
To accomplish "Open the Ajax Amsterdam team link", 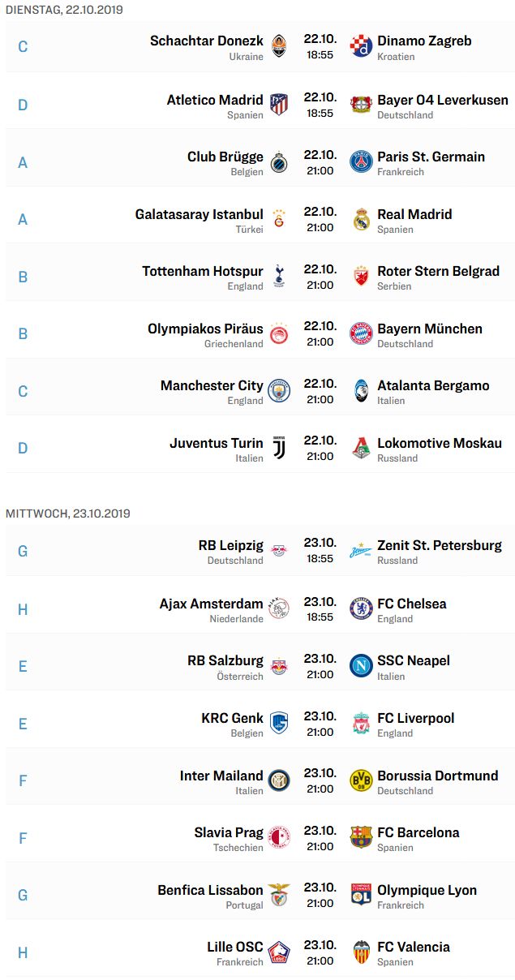I will [212, 604].
